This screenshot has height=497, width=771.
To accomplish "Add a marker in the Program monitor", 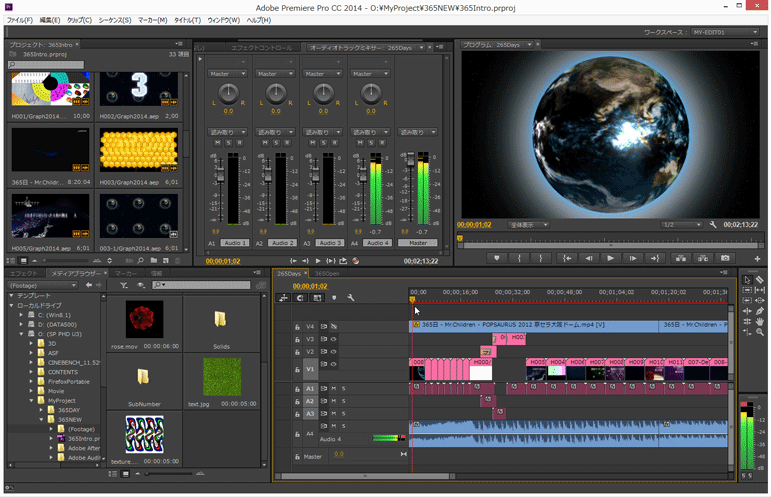I will [x=497, y=258].
